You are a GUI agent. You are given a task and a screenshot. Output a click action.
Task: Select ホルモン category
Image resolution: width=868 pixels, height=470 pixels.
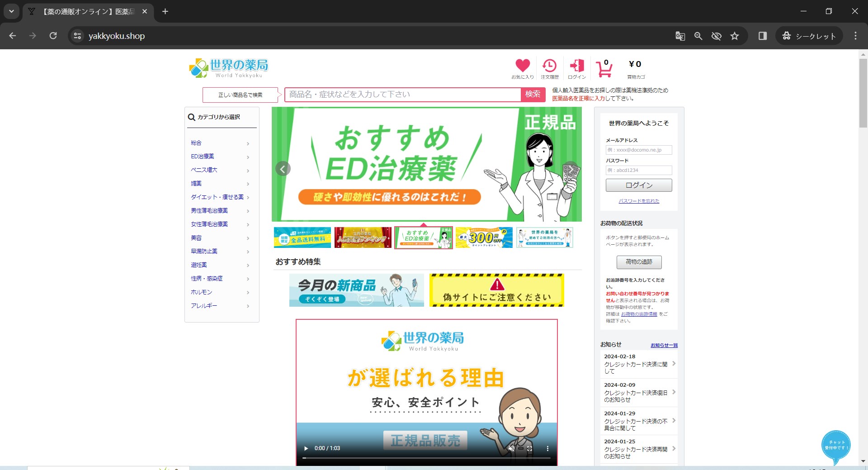(x=221, y=292)
